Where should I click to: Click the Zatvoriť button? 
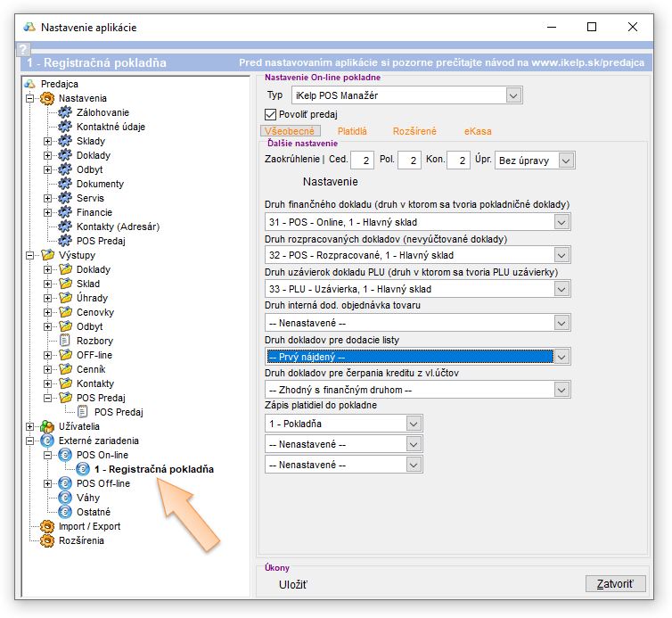tap(614, 584)
